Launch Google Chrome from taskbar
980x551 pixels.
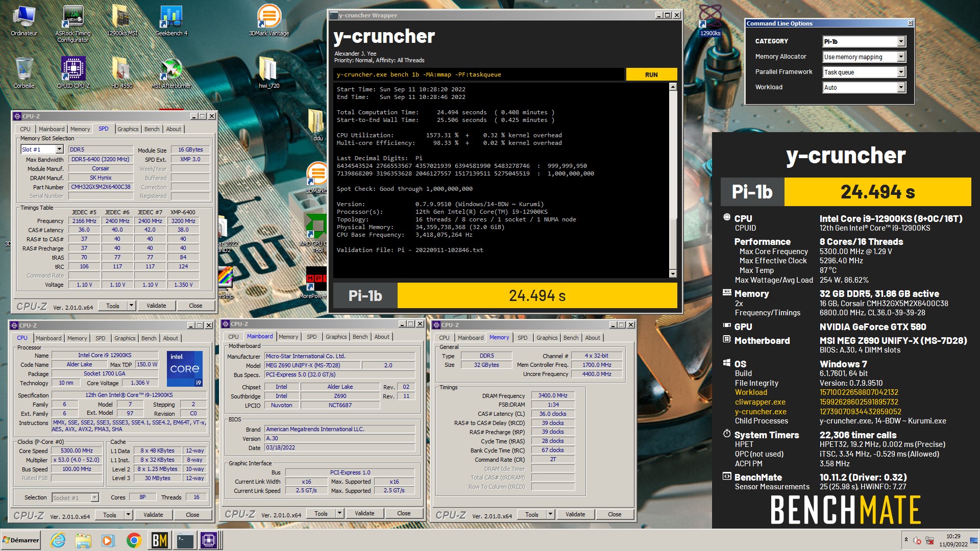point(134,540)
